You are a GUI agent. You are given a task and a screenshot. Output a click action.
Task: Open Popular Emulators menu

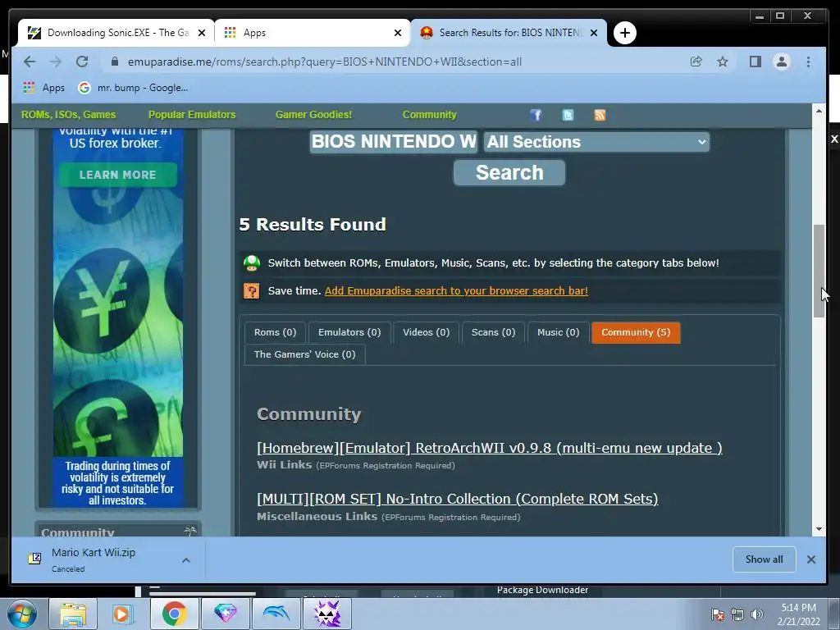click(x=192, y=115)
